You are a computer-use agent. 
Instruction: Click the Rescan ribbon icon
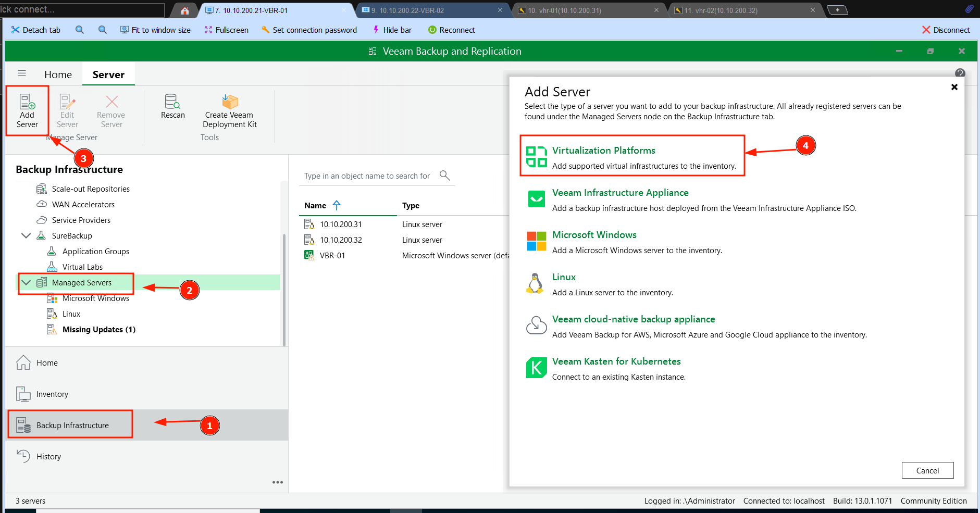(172, 101)
